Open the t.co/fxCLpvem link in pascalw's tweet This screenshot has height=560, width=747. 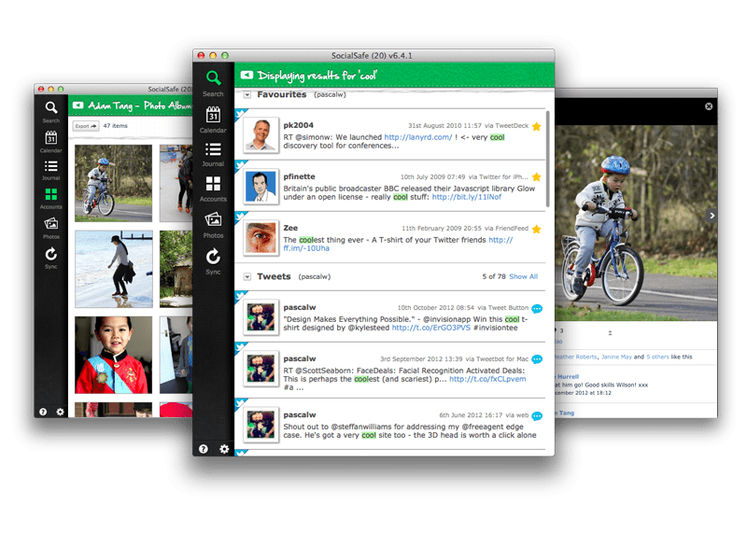487,379
